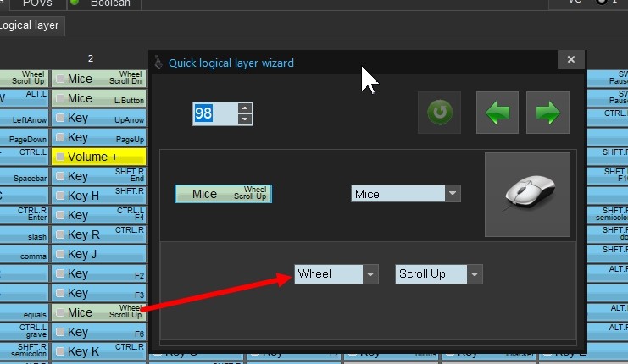Select the PageDown cell in first column

click(24, 137)
